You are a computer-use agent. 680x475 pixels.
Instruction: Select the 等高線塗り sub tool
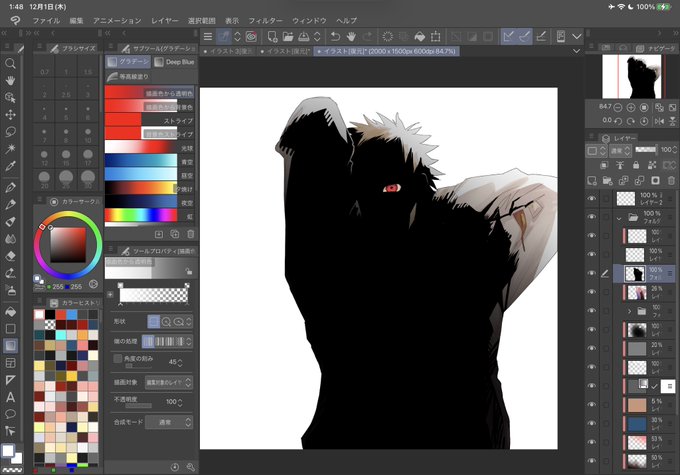pos(128,77)
